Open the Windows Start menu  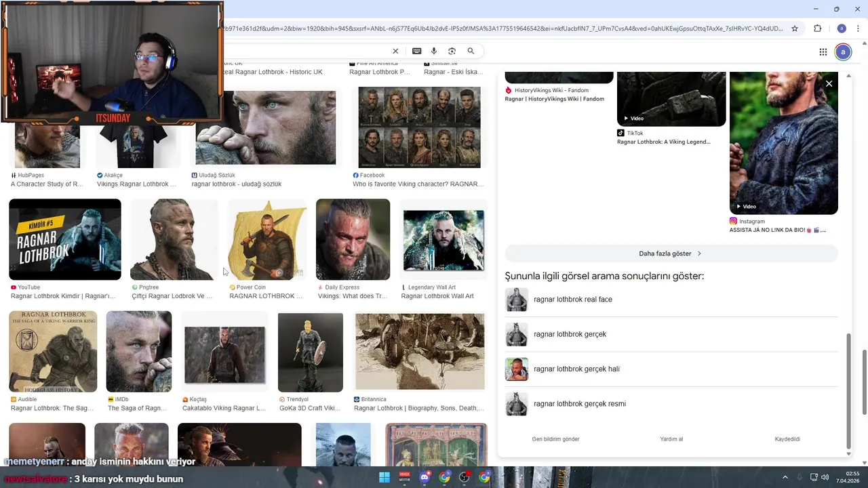point(384,477)
